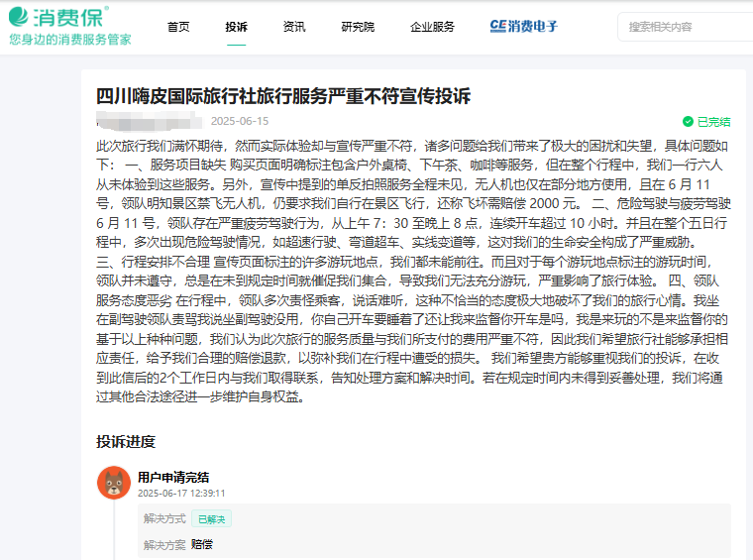Open the 研究院 navigation item
Viewport: 753px width, 560px height.
click(358, 27)
